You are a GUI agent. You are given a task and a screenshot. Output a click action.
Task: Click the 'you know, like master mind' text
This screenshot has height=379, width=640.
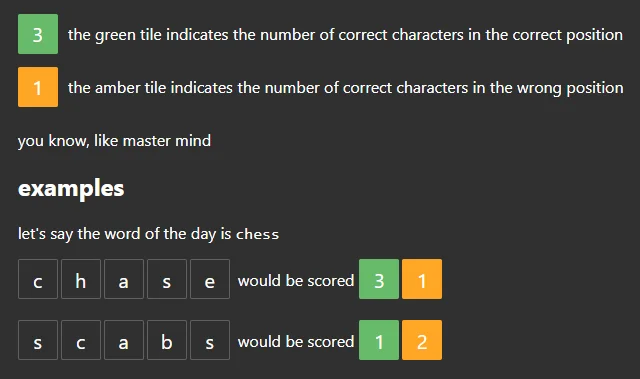point(114,141)
